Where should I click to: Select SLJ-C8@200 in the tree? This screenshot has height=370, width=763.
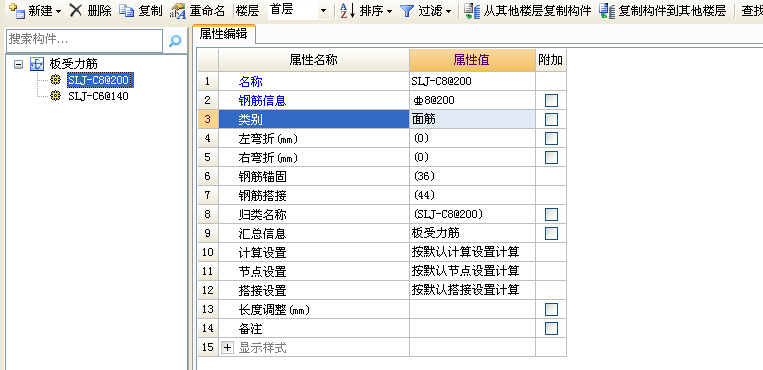pyautogui.click(x=101, y=80)
